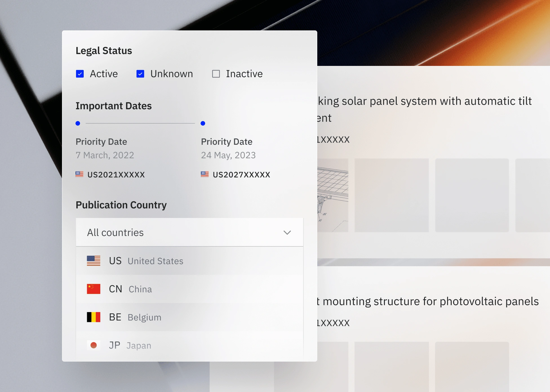Viewport: 550px width, 392px height.
Task: Click patent number US2021XXXXX
Action: [x=116, y=175]
